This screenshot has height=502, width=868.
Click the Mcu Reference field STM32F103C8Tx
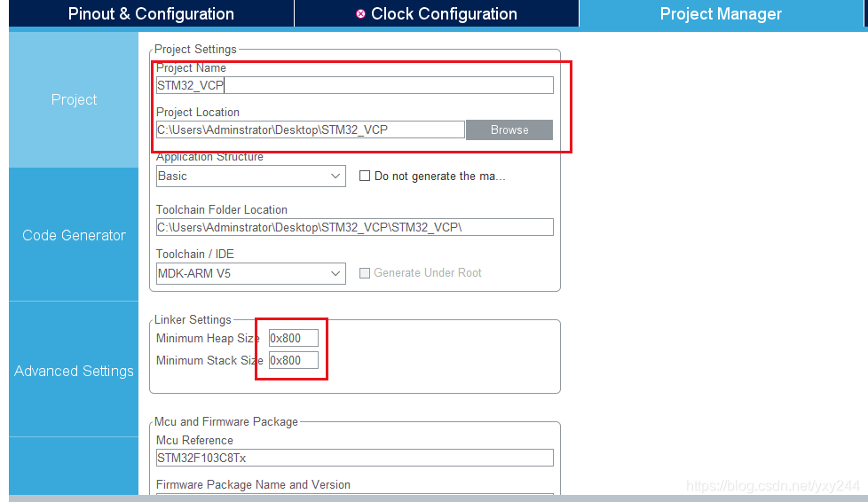(354, 458)
